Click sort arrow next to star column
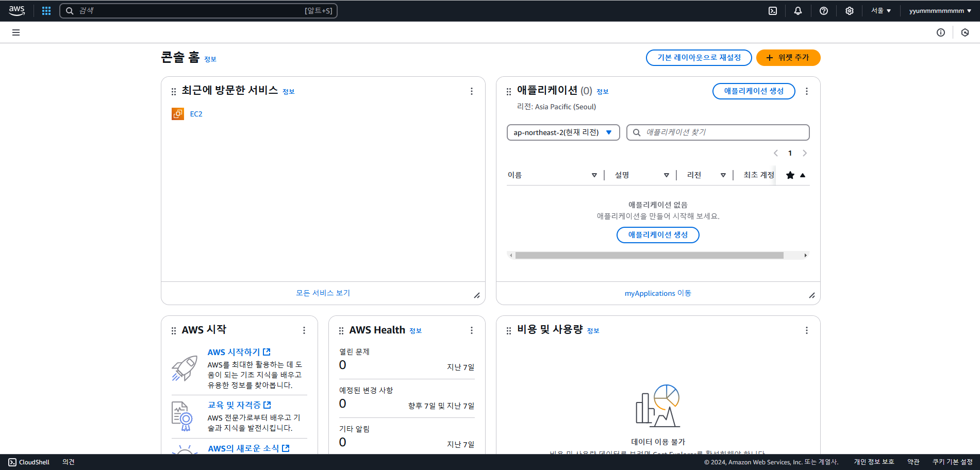The width and height of the screenshot is (980, 470). (x=803, y=175)
